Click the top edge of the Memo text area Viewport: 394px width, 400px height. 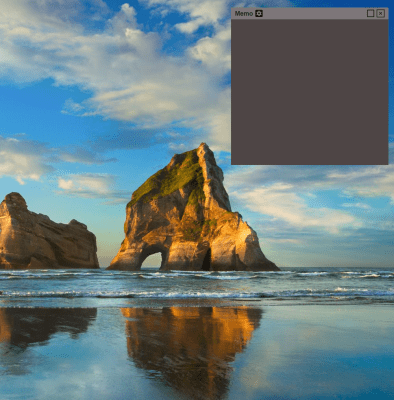pyautogui.click(x=310, y=20)
